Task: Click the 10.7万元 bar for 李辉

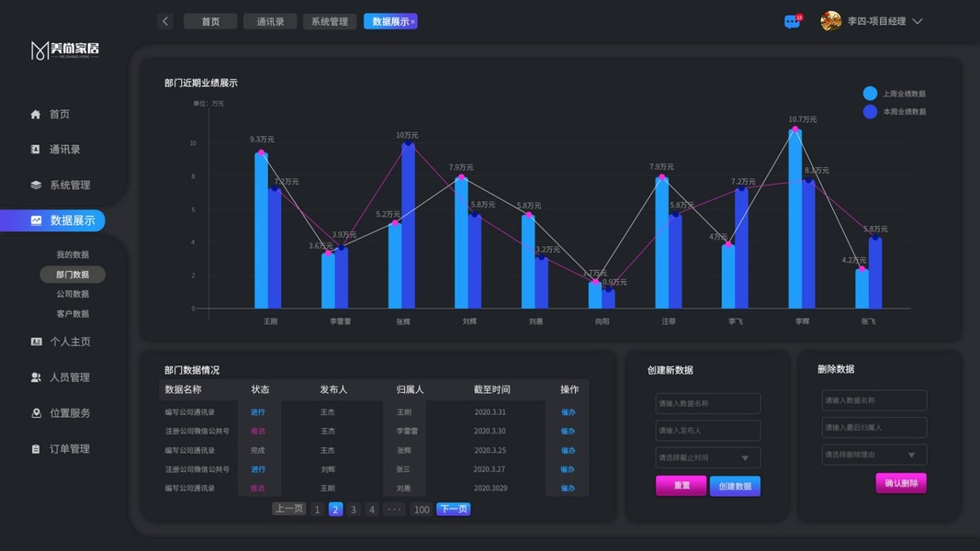Action: pyautogui.click(x=795, y=219)
